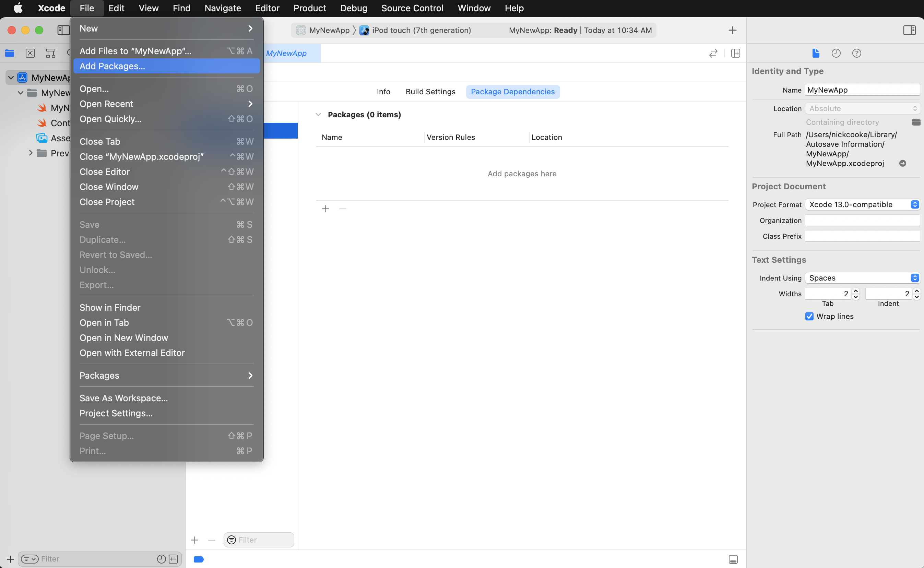The height and width of the screenshot is (568, 924).
Task: Choose containing directory folder icon
Action: tap(916, 122)
